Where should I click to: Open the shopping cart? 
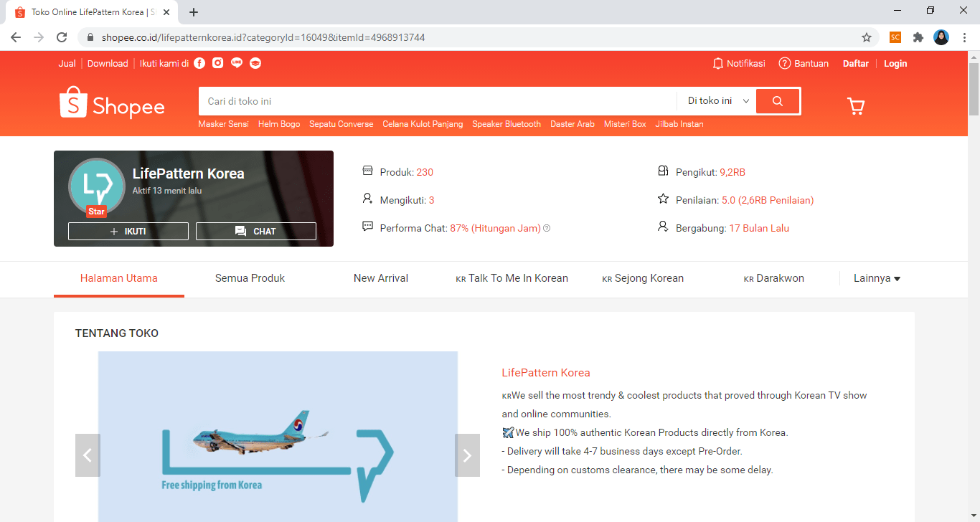(856, 106)
